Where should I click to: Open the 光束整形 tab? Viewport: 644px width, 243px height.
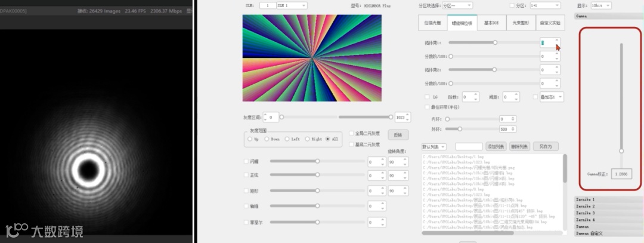tap(521, 23)
